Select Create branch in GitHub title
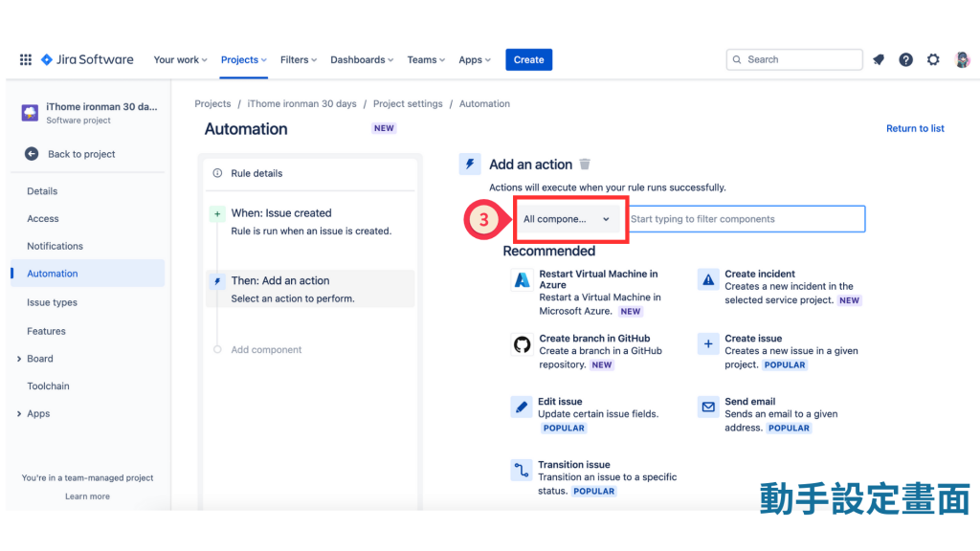The width and height of the screenshot is (980, 551). pyautogui.click(x=594, y=338)
